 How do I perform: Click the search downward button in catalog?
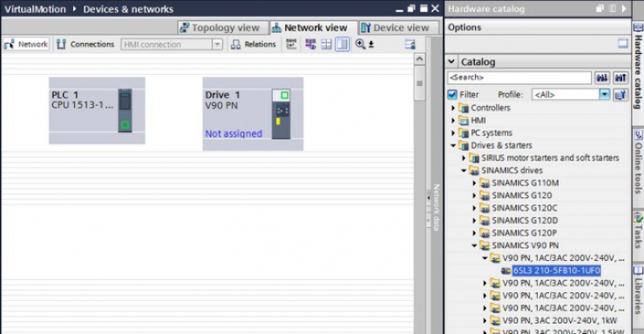click(x=602, y=77)
